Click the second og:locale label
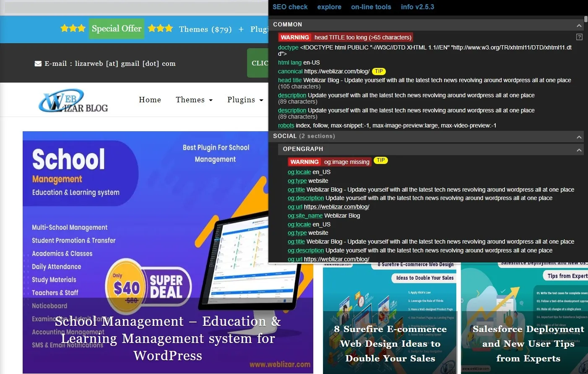Screen dimensions: 588x374 click(x=299, y=224)
